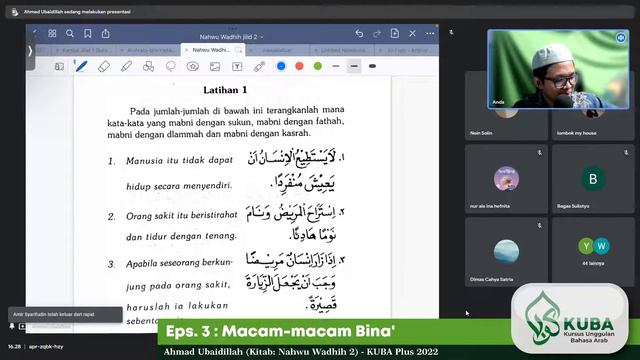Select nur ais ina hefnita's avatar
This screenshot has height=360, width=640.
(506, 178)
